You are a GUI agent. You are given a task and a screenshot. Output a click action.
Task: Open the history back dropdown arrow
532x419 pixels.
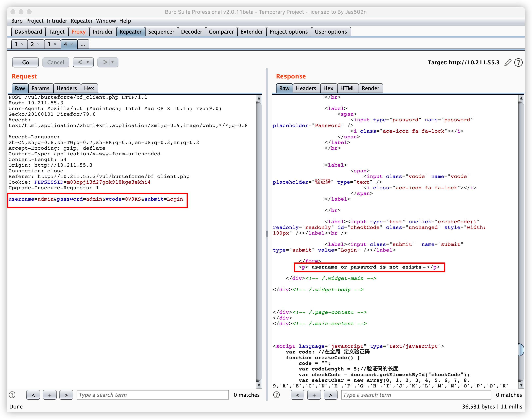[x=88, y=62]
